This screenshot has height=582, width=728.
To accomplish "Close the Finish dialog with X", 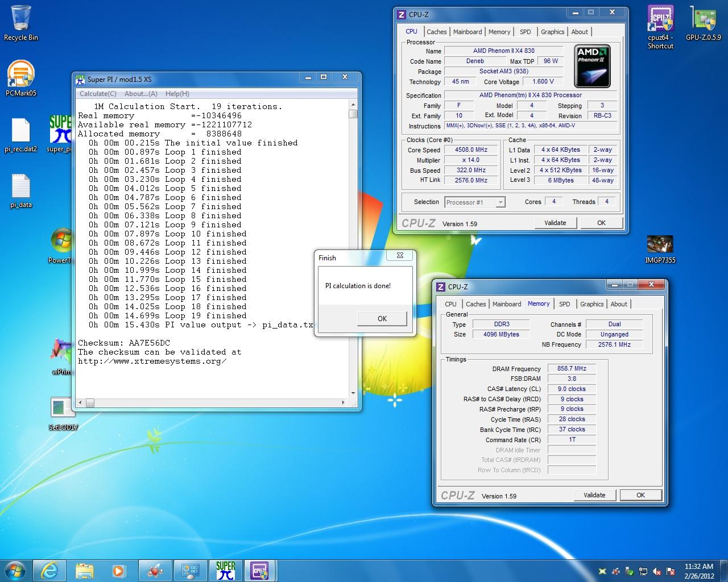I will click(400, 256).
